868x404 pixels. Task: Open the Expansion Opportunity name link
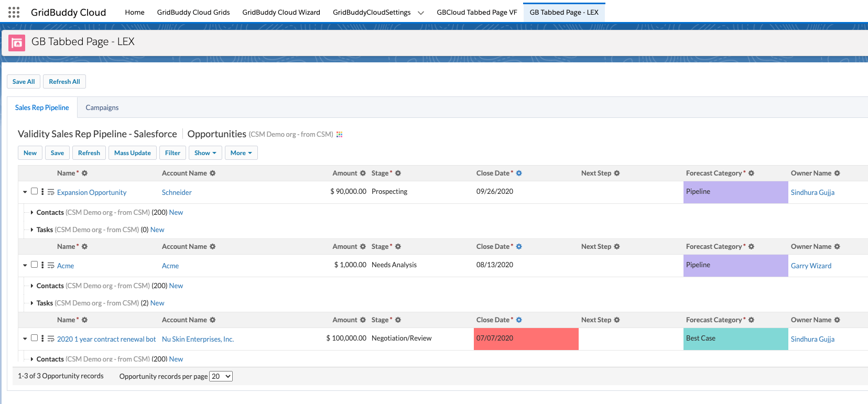click(x=92, y=192)
